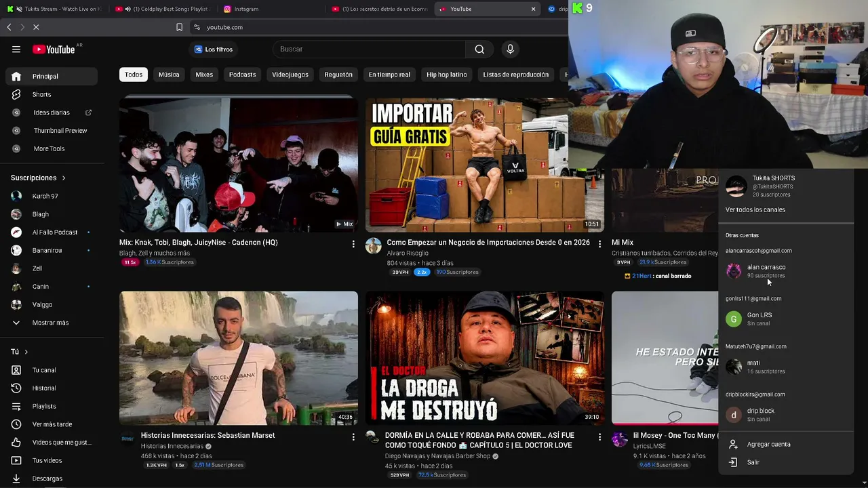The width and height of the screenshot is (868, 488).
Task: Open Al Fallo Podcast subscription channel
Action: coord(52,232)
